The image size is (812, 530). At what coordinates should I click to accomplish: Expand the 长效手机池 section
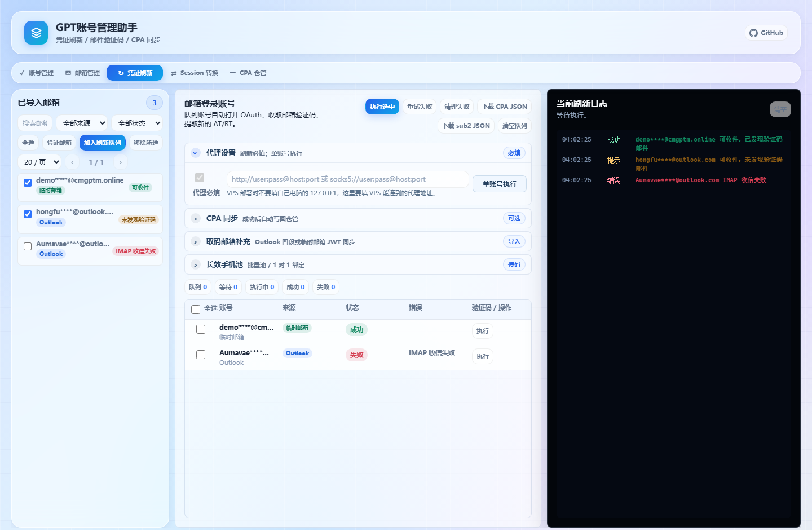(196, 265)
